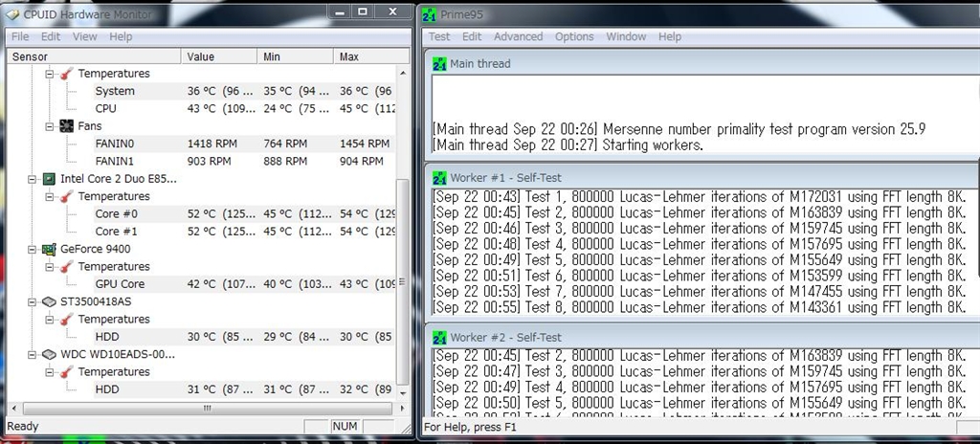Collapse Temperatures under Intel Core 2 Duo

tap(50, 196)
